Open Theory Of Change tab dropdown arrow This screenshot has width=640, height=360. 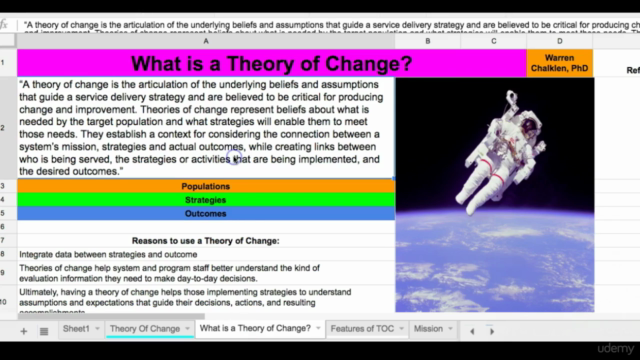click(x=187, y=329)
